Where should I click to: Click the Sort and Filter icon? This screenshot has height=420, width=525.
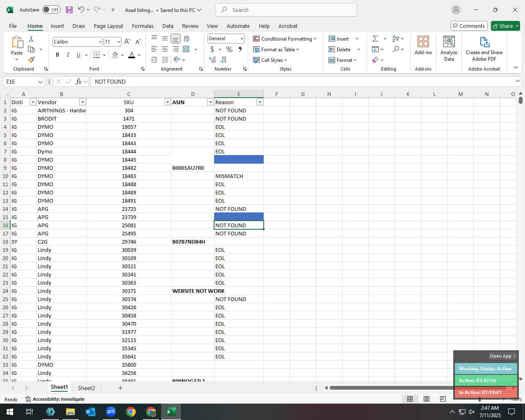[395, 39]
